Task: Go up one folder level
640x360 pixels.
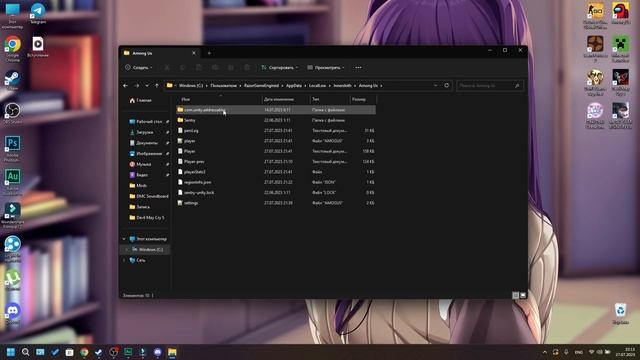Action: tap(157, 86)
